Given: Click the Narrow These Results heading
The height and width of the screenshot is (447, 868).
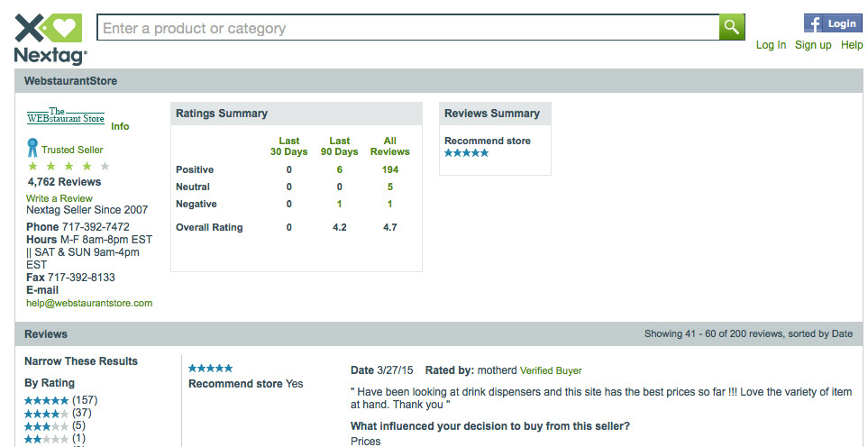Looking at the screenshot, I should (81, 361).
